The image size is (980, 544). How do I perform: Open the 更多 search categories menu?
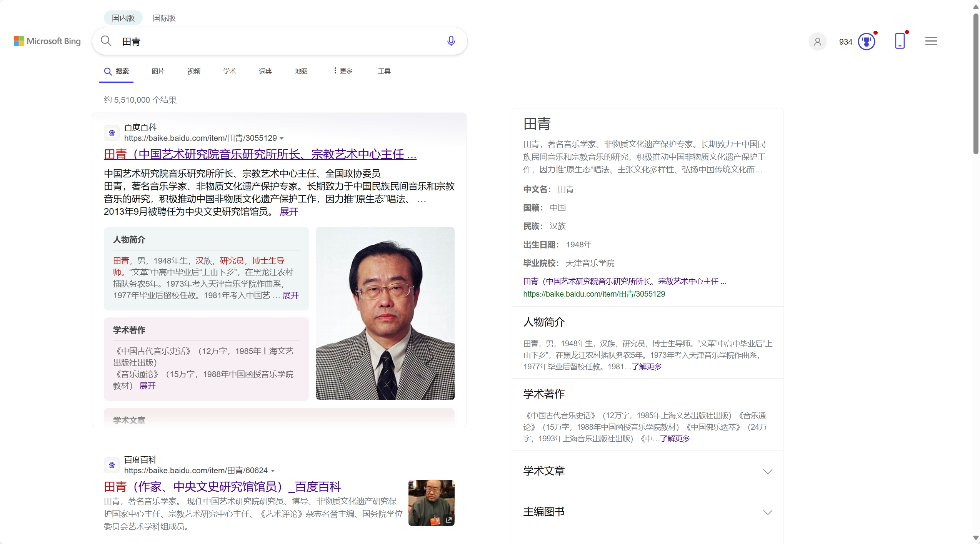(x=343, y=71)
